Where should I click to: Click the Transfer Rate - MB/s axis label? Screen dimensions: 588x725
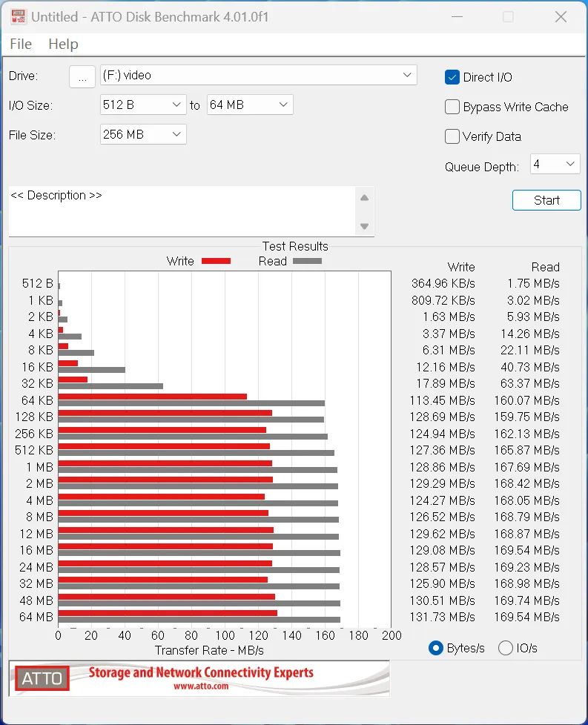coord(209,651)
